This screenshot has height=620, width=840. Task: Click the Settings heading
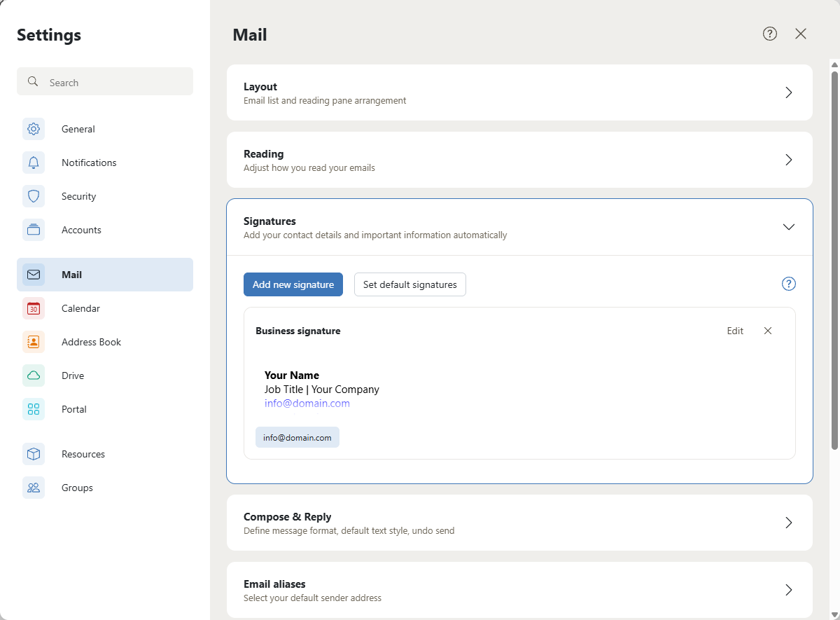click(49, 34)
